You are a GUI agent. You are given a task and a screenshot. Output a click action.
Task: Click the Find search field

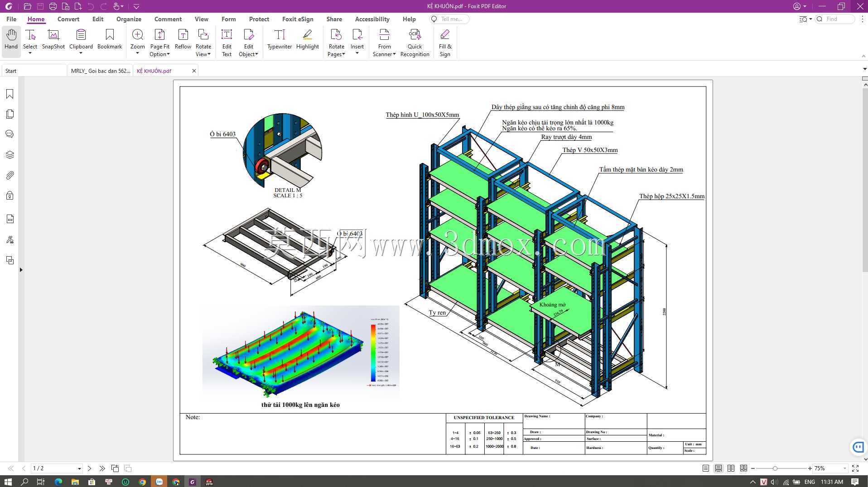coord(835,19)
